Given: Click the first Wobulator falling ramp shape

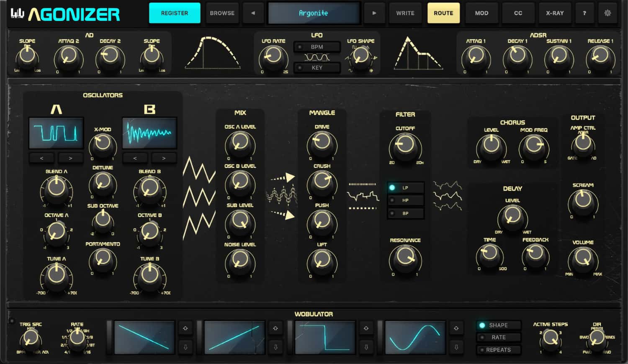Looking at the screenshot, I should point(144,338).
